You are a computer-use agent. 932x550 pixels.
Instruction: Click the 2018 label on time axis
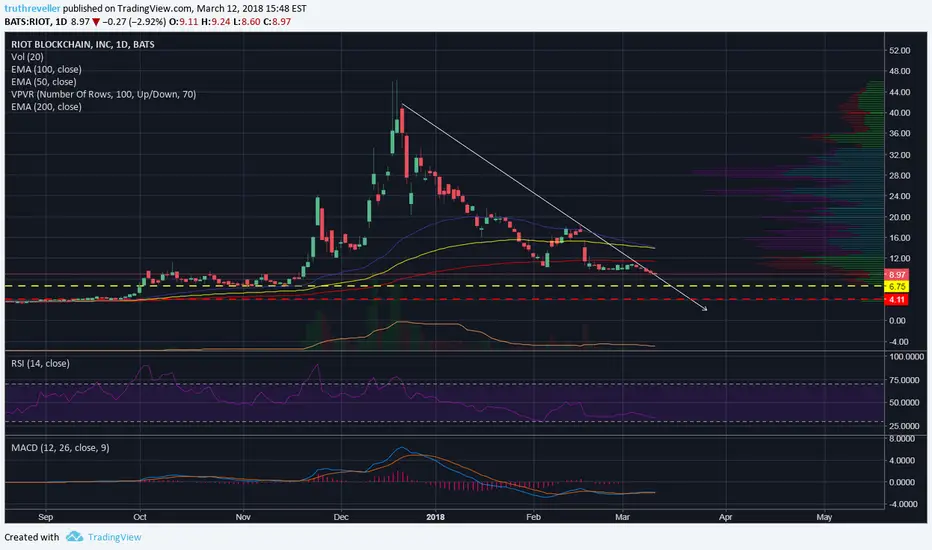point(435,517)
